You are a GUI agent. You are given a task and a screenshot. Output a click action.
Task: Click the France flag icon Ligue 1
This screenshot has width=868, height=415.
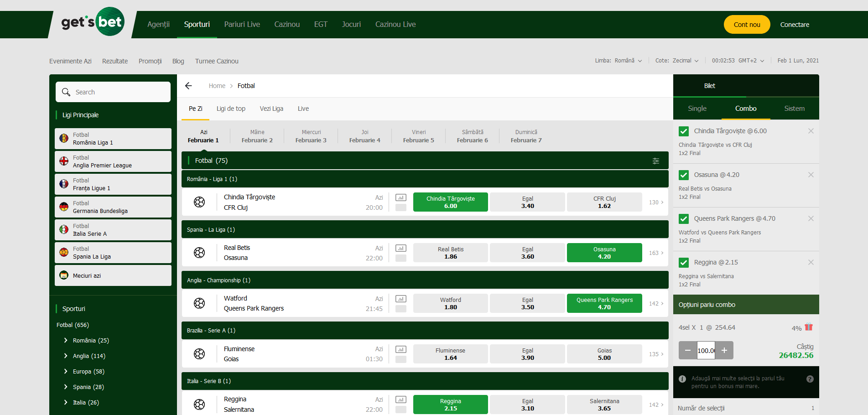pyautogui.click(x=64, y=184)
